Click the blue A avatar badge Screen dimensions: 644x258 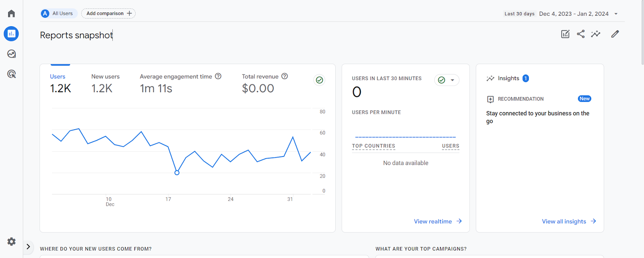(x=45, y=13)
